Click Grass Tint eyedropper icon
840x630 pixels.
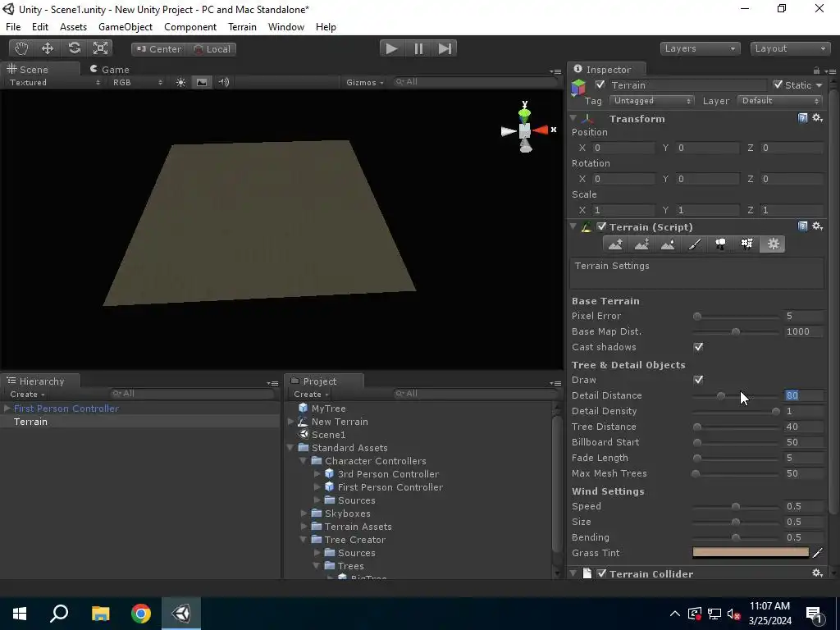click(818, 553)
